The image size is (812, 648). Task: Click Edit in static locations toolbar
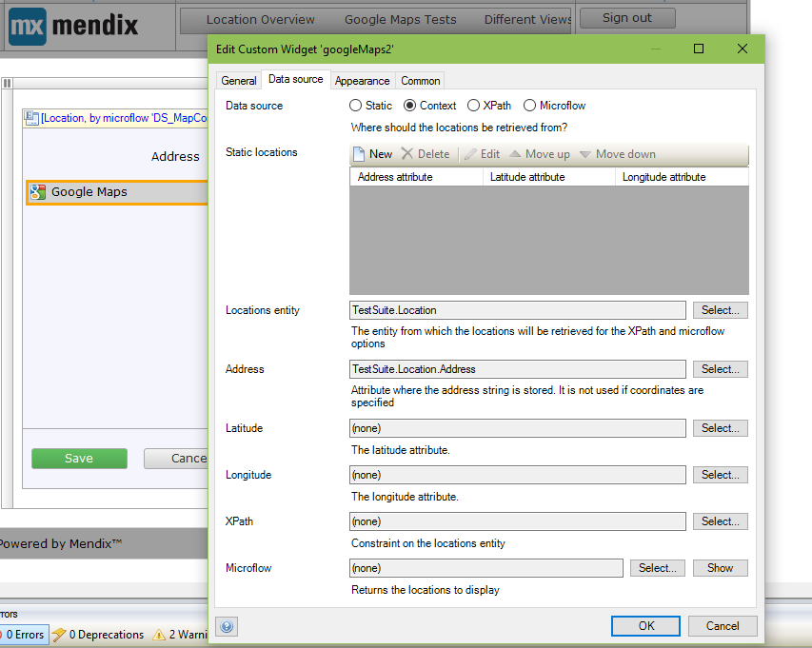[482, 154]
